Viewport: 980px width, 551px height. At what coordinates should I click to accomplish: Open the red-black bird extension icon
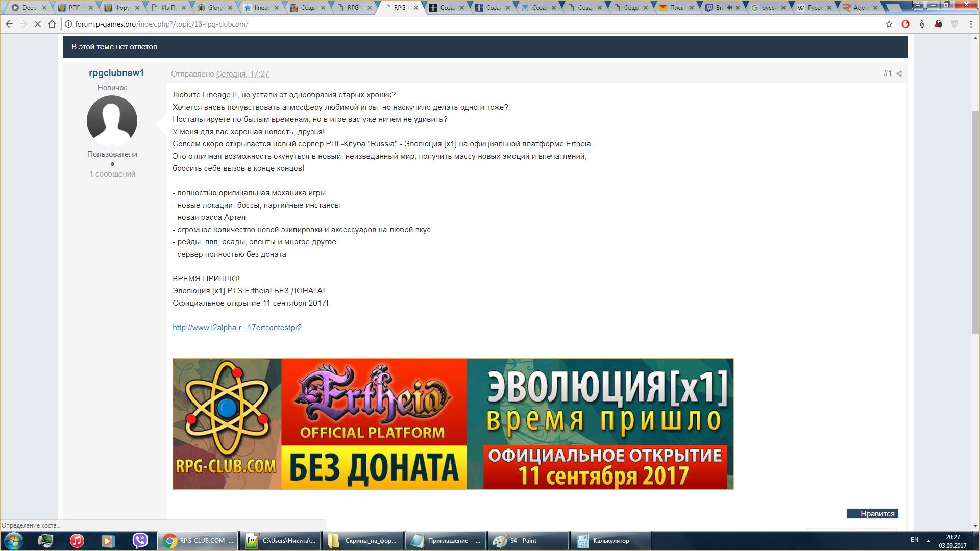click(938, 24)
